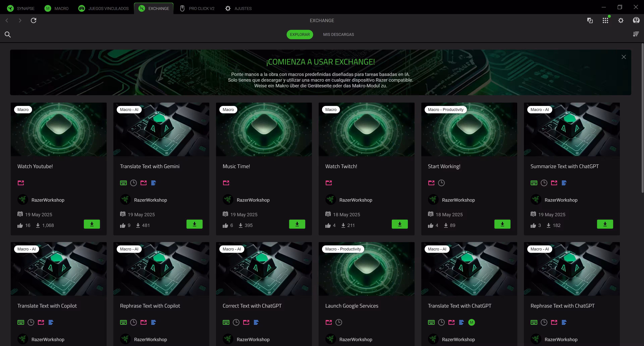This screenshot has height=346, width=644.
Task: Open the help question mark icon
Action: click(636, 20)
